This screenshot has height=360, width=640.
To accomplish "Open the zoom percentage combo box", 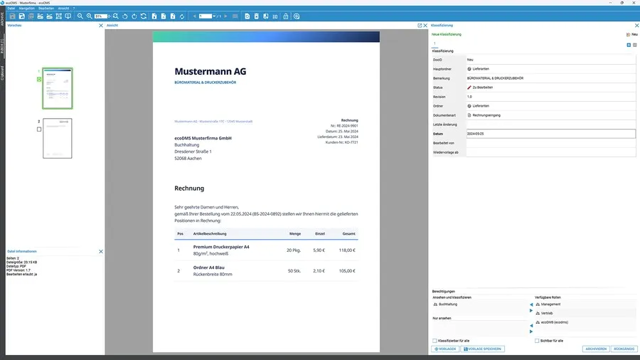I will [102, 16].
